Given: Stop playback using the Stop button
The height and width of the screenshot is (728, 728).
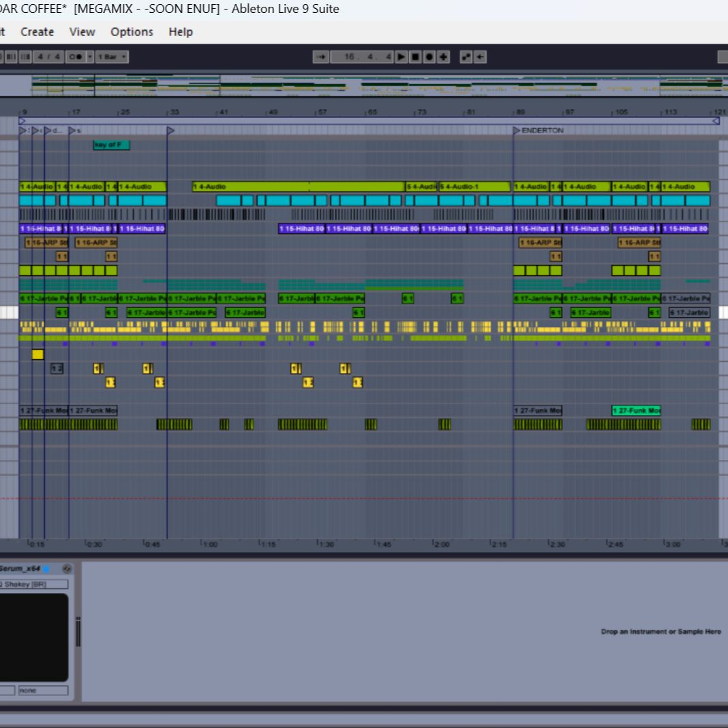Looking at the screenshot, I should pyautogui.click(x=415, y=57).
